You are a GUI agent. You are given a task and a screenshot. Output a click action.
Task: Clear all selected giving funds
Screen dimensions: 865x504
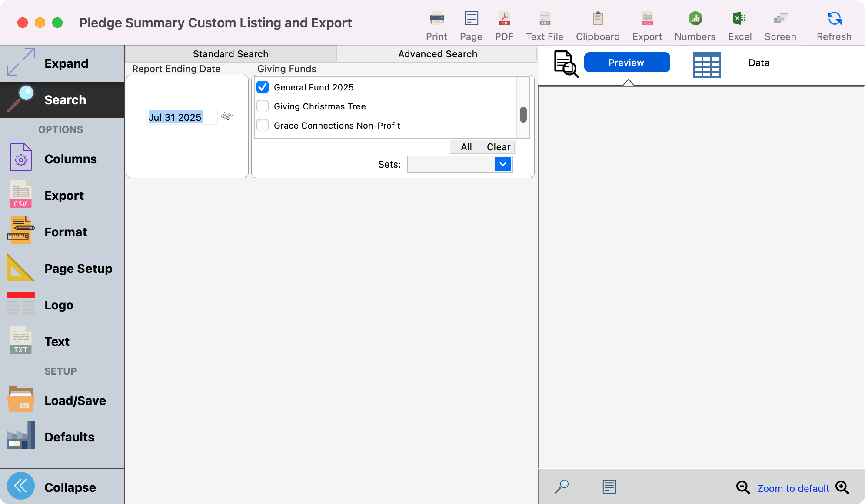tap(498, 147)
